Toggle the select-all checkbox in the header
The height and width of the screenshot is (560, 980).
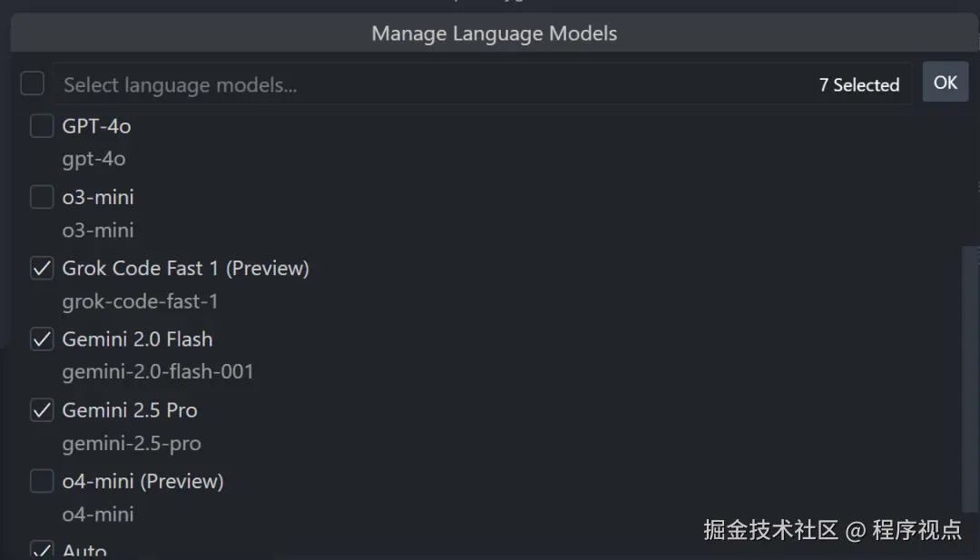tap(32, 83)
